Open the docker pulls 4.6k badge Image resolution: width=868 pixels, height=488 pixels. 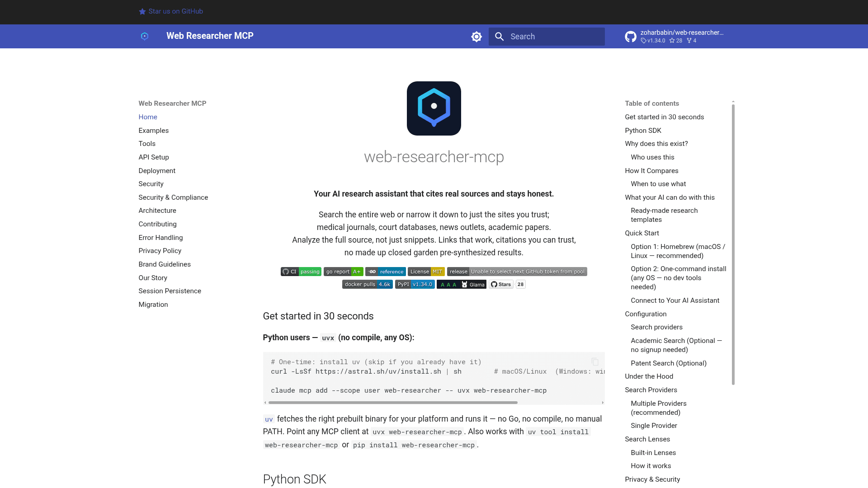pos(368,284)
